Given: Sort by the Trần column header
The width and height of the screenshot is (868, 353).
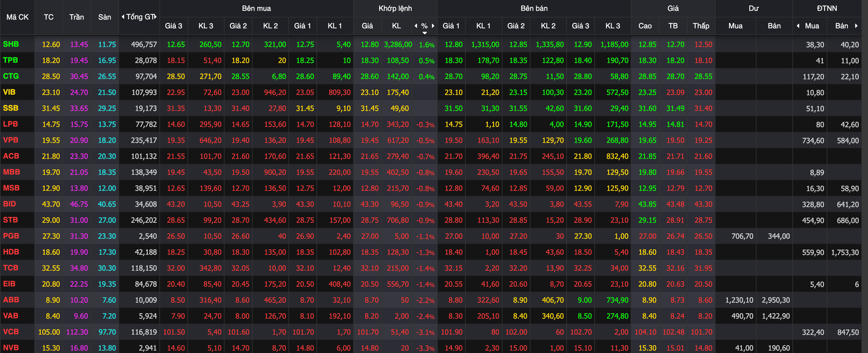Looking at the screenshot, I should point(77,17).
